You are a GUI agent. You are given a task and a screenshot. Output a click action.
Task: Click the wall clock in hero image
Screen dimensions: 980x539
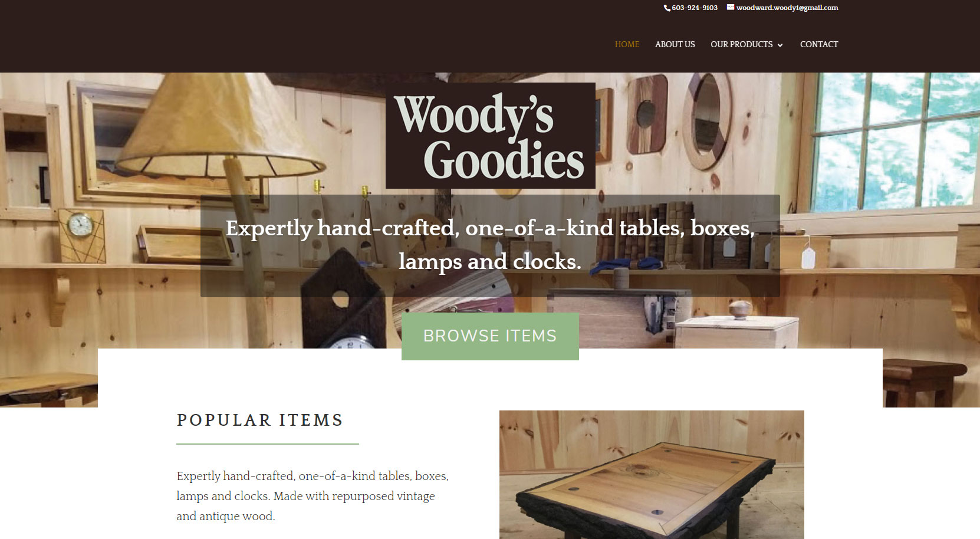pos(81,225)
